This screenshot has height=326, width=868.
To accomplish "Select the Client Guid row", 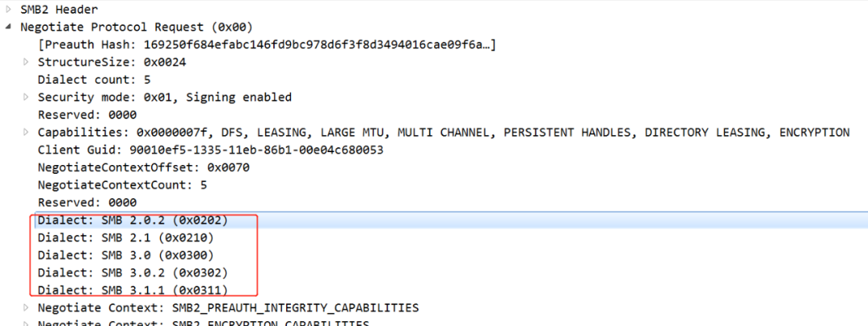I will click(210, 150).
